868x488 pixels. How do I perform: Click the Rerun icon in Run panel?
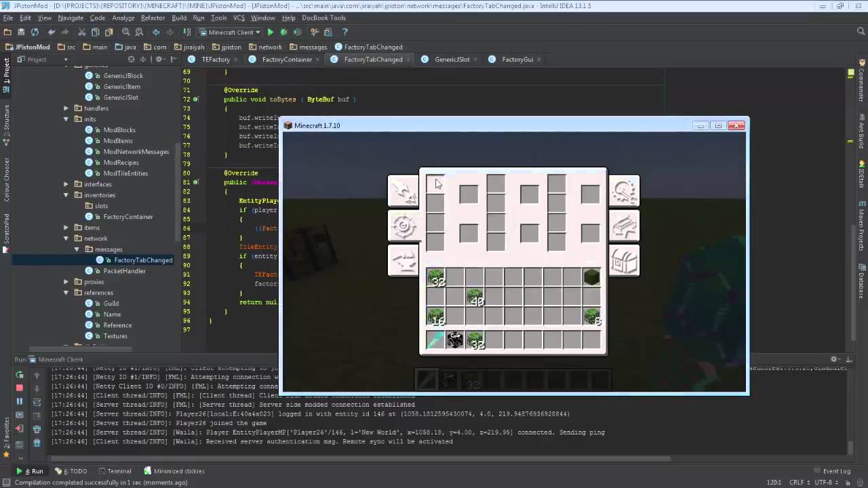(20, 374)
